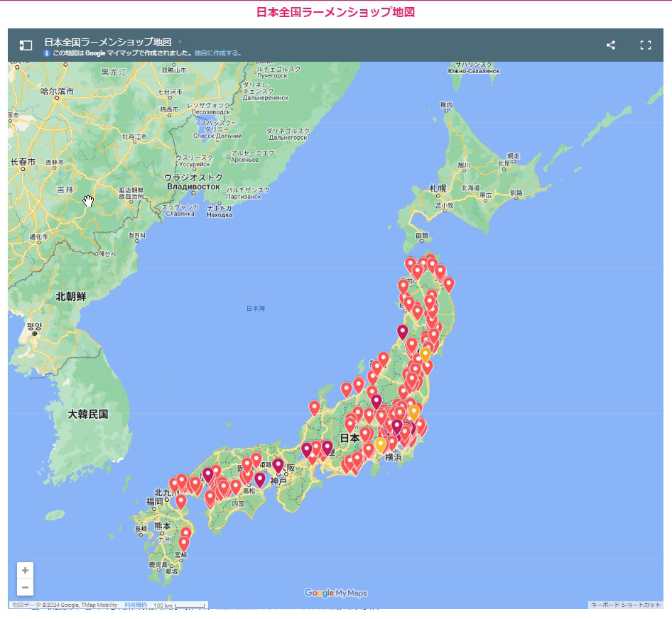Click the 평양 city label
The height and width of the screenshot is (619, 672).
pyautogui.click(x=34, y=326)
